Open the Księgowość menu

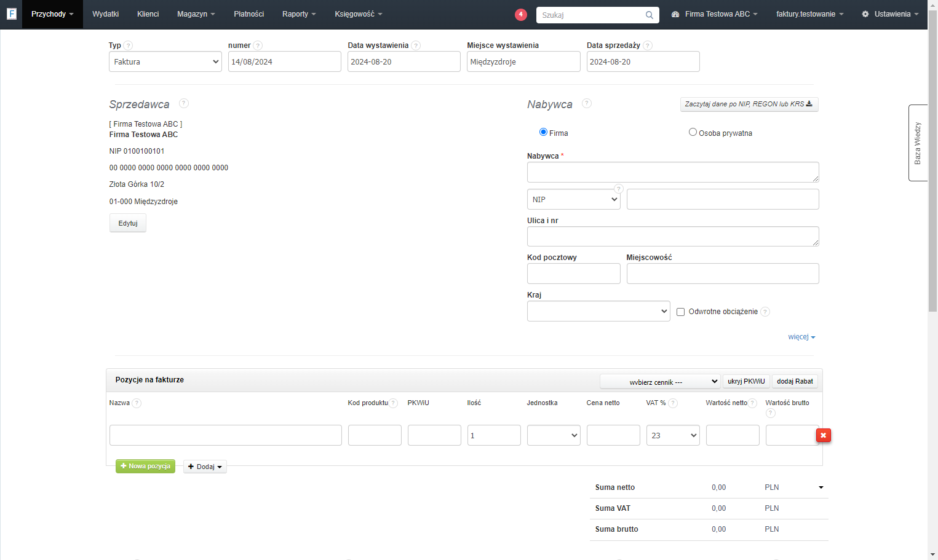click(359, 14)
